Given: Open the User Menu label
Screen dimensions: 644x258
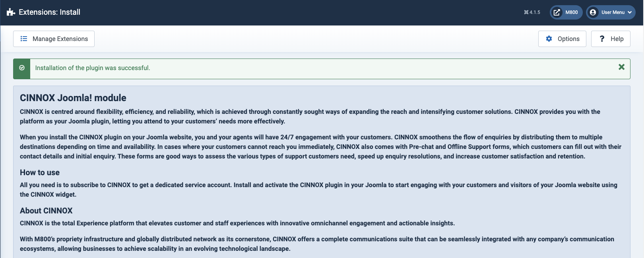Looking at the screenshot, I should pyautogui.click(x=613, y=12).
